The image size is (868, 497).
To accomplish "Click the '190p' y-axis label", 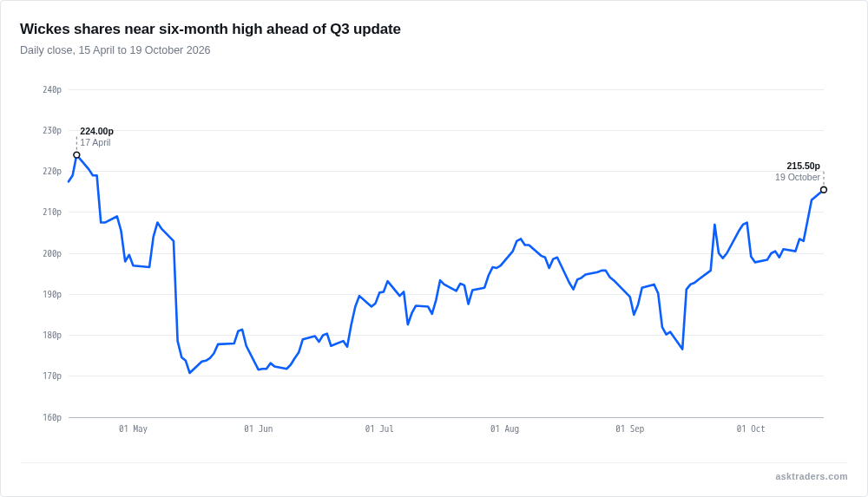I will 52,294.
